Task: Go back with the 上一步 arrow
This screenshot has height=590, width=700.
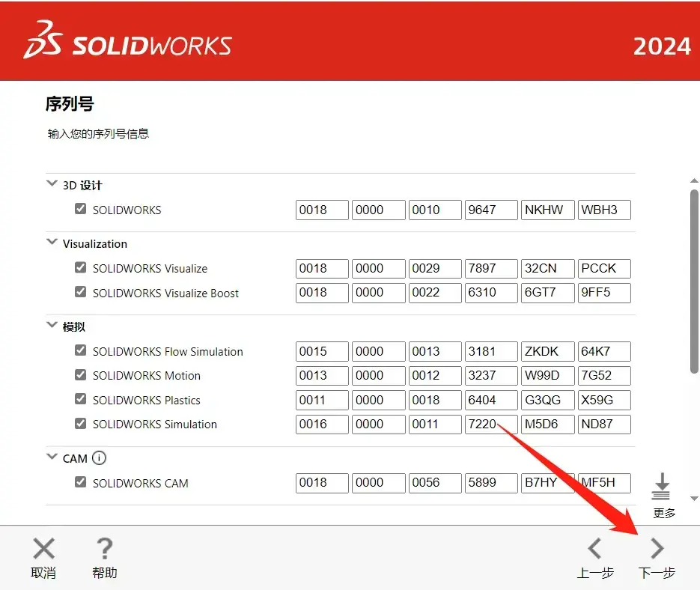Action: pyautogui.click(x=595, y=549)
